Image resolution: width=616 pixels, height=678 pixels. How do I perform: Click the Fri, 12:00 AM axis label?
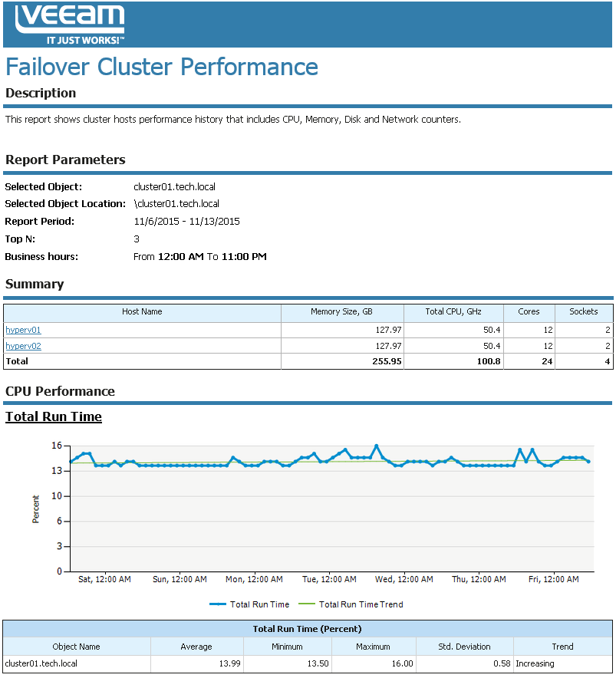click(x=554, y=579)
